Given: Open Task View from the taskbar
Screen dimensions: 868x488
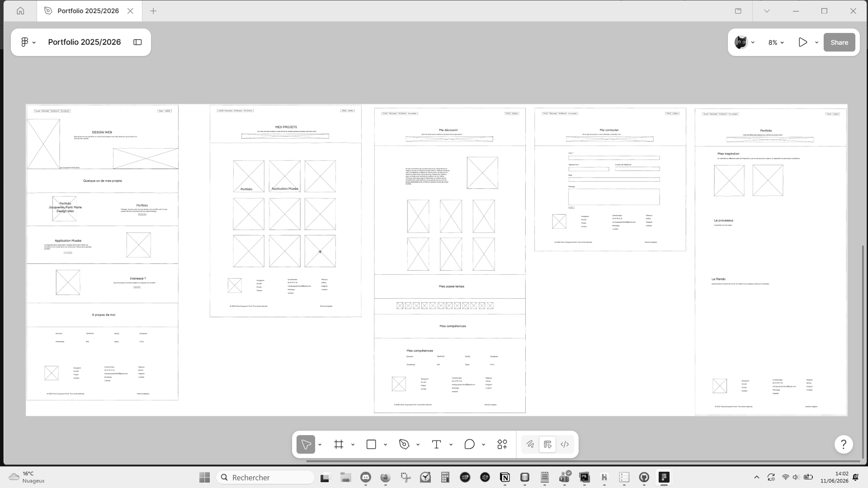Looking at the screenshot, I should [x=325, y=478].
